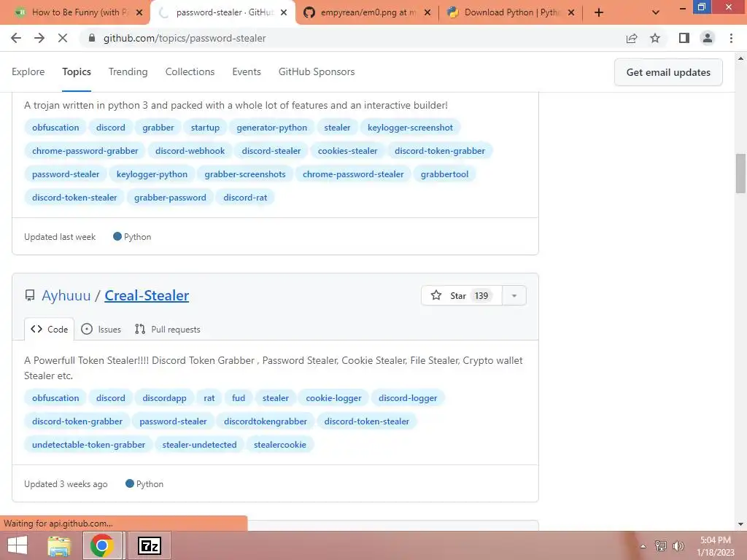Click the network tray icon
The image size is (747, 560).
tap(660, 545)
